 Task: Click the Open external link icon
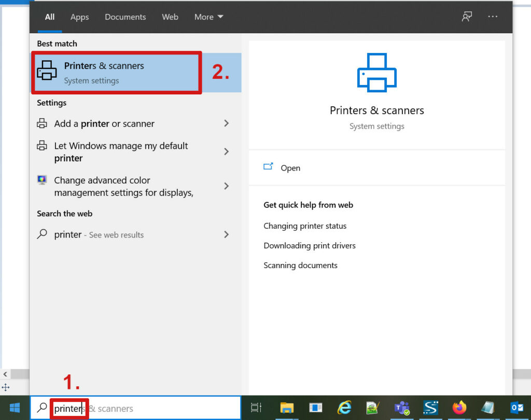[x=268, y=166]
